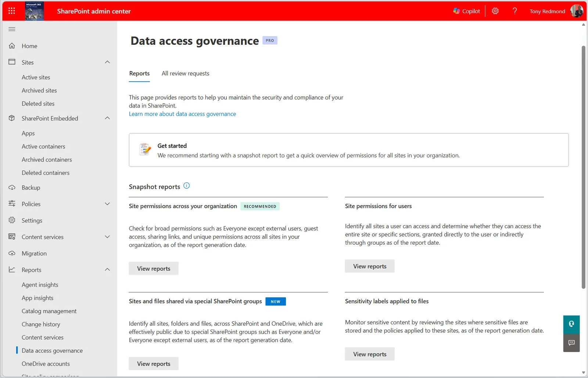Click the Sites window icon
The height and width of the screenshot is (378, 588).
12,62
